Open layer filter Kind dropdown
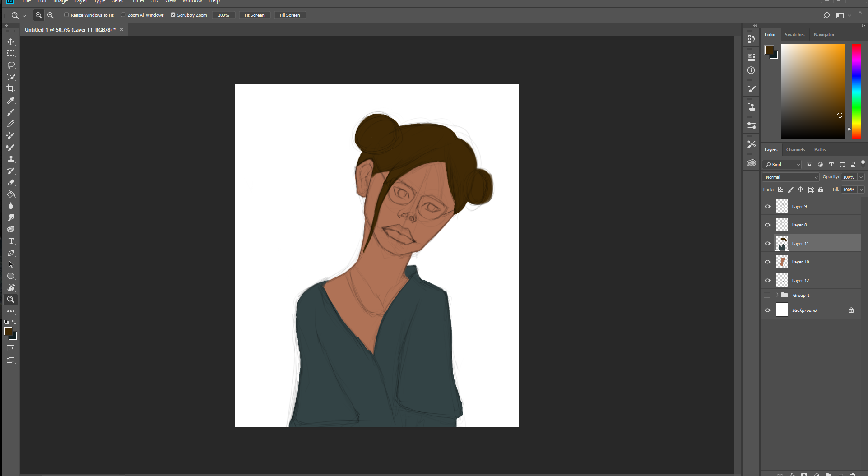This screenshot has width=868, height=476. (782, 165)
